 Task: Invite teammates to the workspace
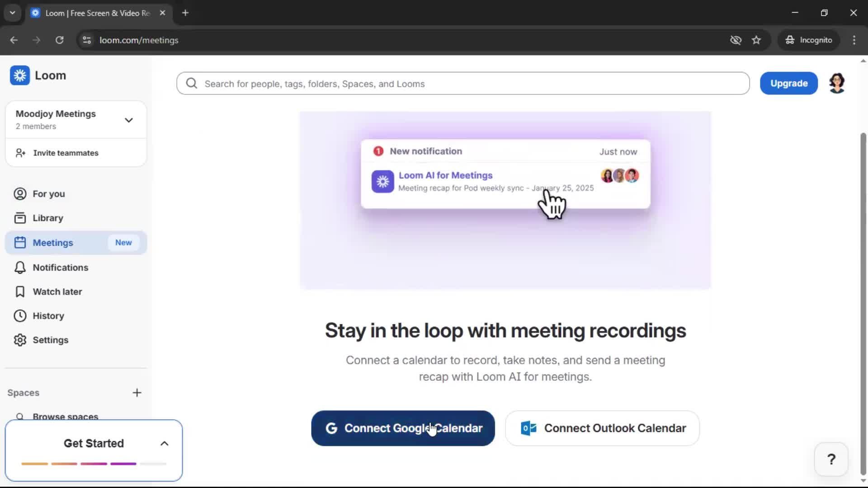66,153
